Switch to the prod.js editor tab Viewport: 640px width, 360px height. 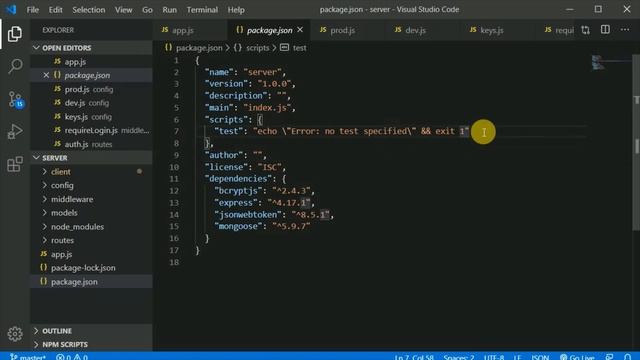[x=348, y=30]
